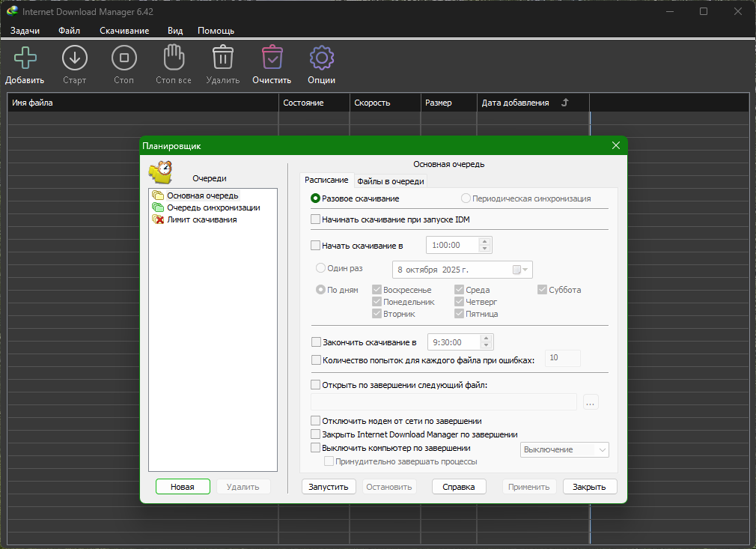Select the Periodic synchronization radio button
The height and width of the screenshot is (549, 756).
pyautogui.click(x=466, y=198)
